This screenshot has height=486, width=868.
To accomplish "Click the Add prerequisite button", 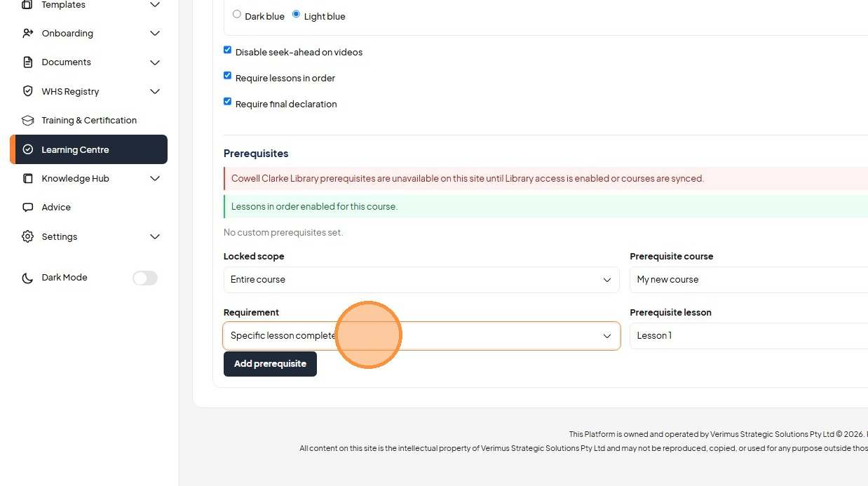I will (270, 364).
